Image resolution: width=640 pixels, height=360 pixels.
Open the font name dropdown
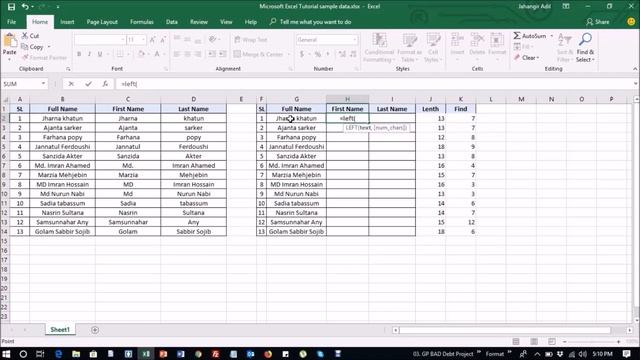(123, 40)
